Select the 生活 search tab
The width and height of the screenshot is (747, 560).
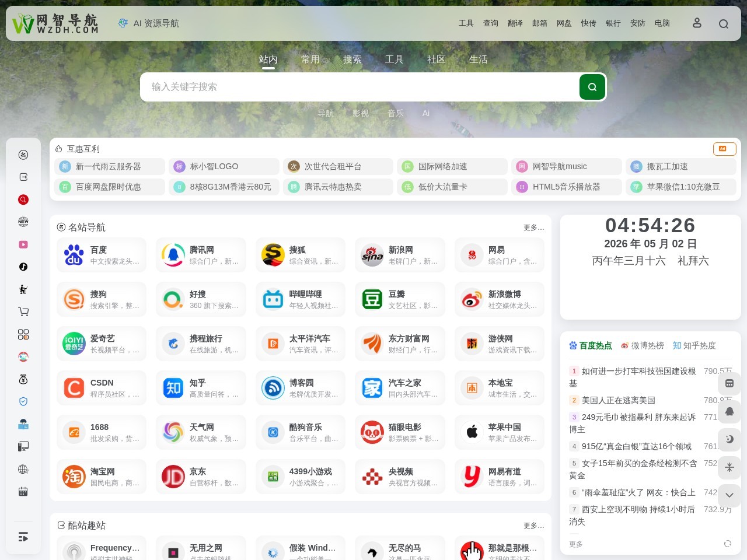[x=479, y=60]
